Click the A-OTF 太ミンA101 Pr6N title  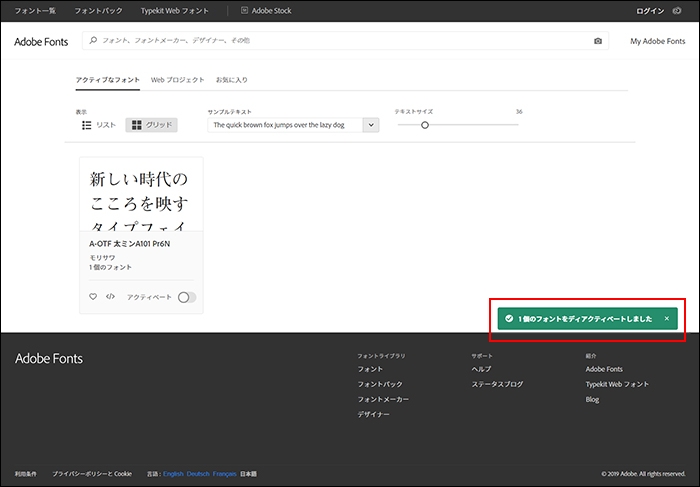coord(129,244)
